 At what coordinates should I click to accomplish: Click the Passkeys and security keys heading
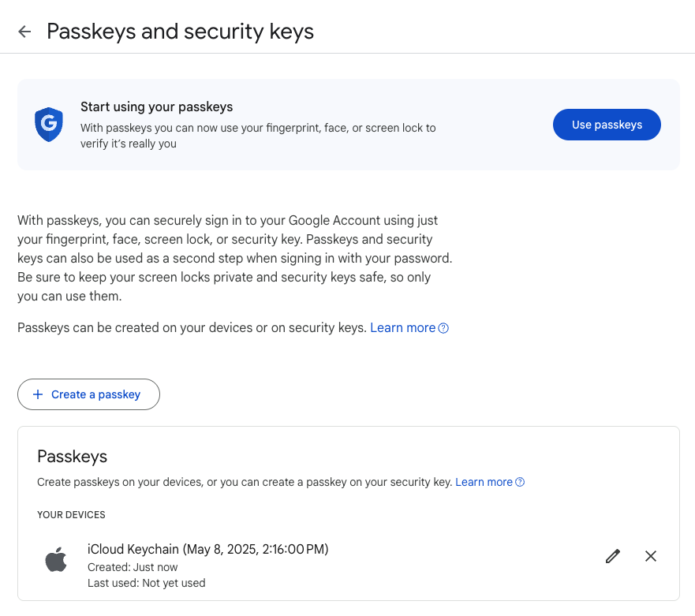pos(181,32)
